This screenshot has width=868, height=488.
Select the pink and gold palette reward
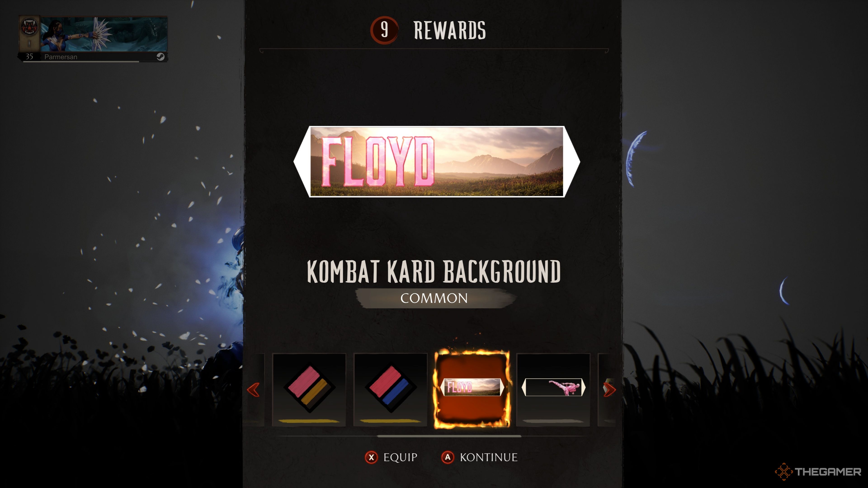tap(309, 390)
